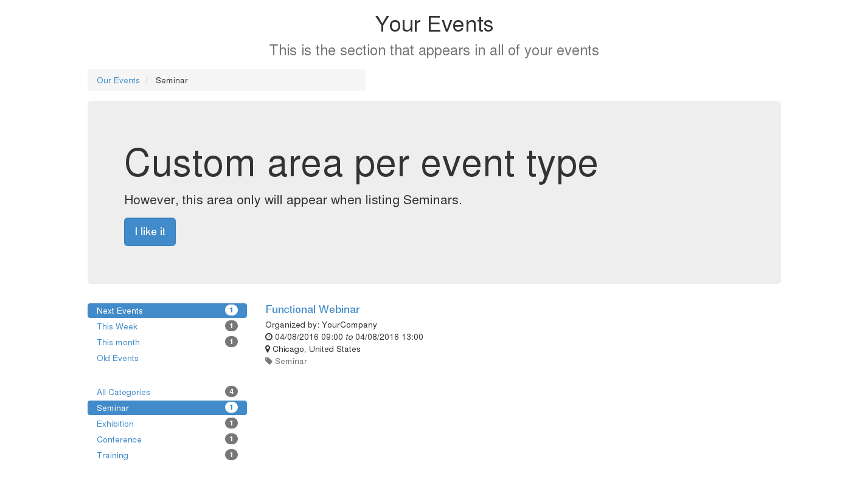Select the Training category filter
The image size is (868, 482).
(113, 455)
